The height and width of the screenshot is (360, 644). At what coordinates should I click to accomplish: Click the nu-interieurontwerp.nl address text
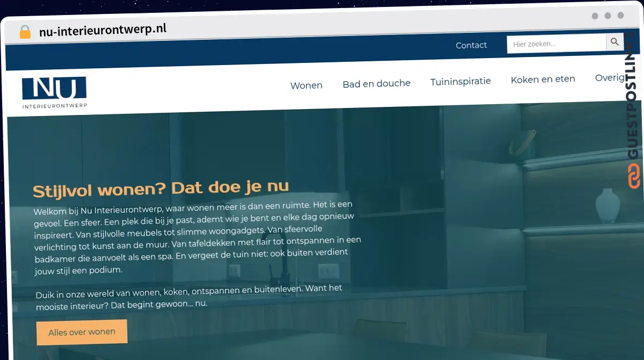[103, 30]
